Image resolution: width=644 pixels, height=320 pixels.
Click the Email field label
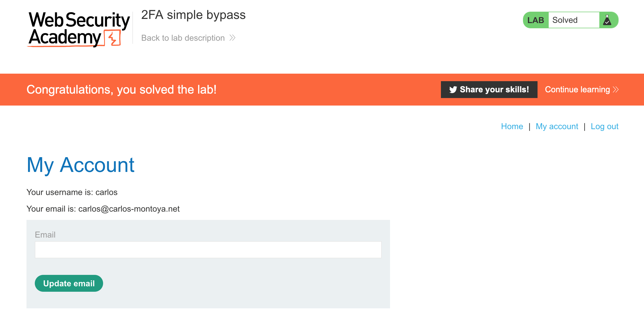click(x=45, y=235)
